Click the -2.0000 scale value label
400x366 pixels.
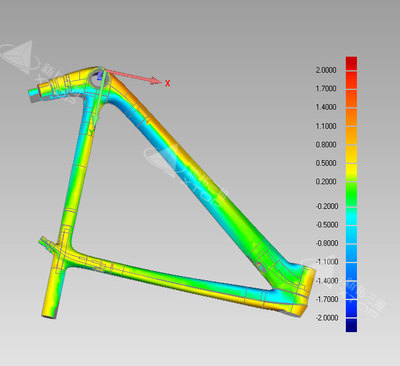pos(327,318)
